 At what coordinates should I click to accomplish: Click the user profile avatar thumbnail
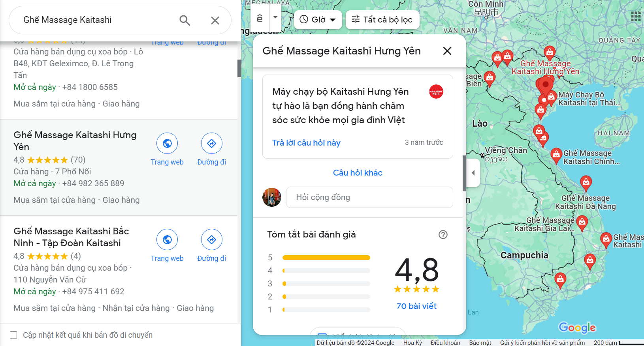(x=272, y=197)
